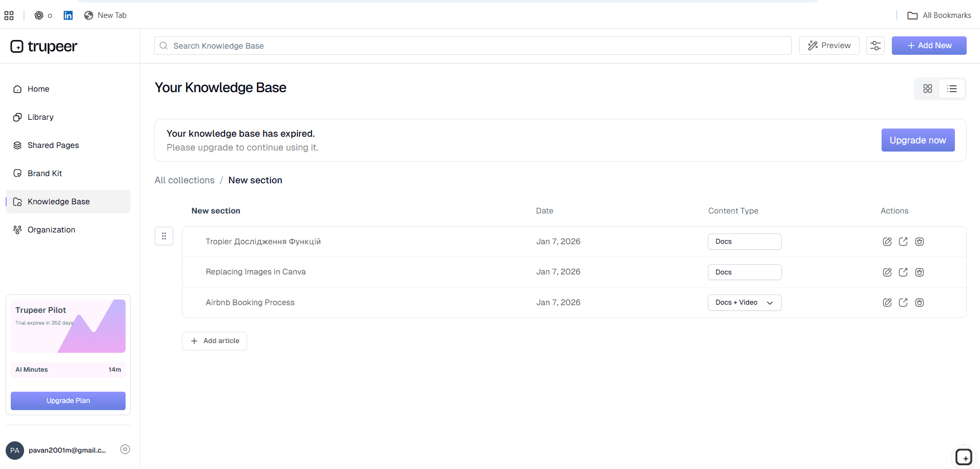The height and width of the screenshot is (469, 980).
Task: Click the Trupeer logo in sidebar
Action: 44,47
